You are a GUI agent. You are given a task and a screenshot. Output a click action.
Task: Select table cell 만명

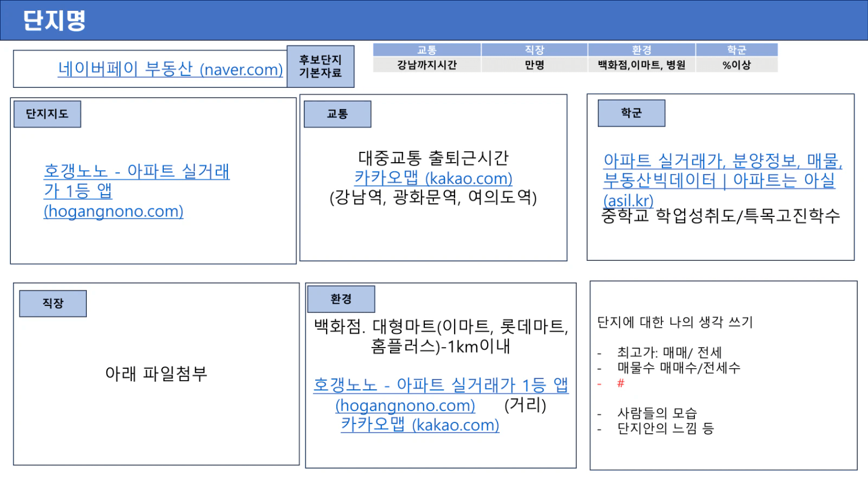(x=535, y=64)
